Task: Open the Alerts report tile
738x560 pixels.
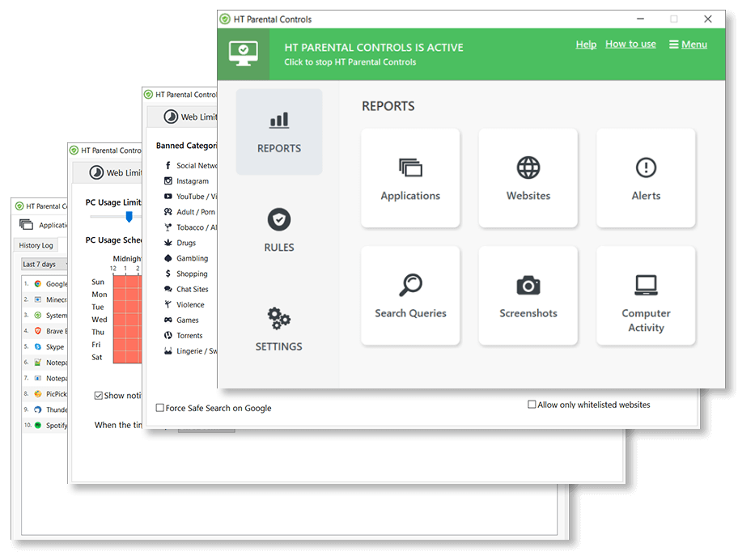Action: click(646, 178)
